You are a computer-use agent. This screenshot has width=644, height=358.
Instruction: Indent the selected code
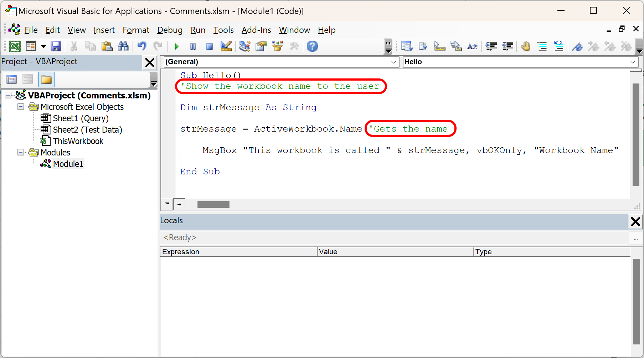491,46
